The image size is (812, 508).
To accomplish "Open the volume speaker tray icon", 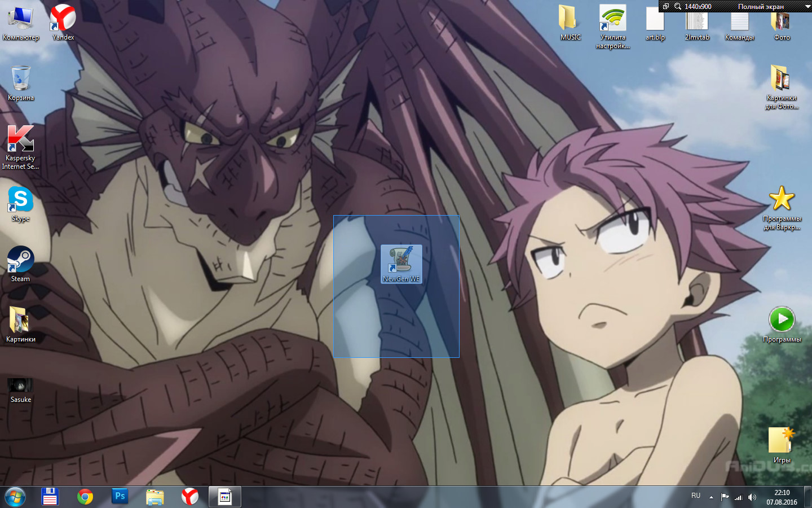I will pos(752,497).
